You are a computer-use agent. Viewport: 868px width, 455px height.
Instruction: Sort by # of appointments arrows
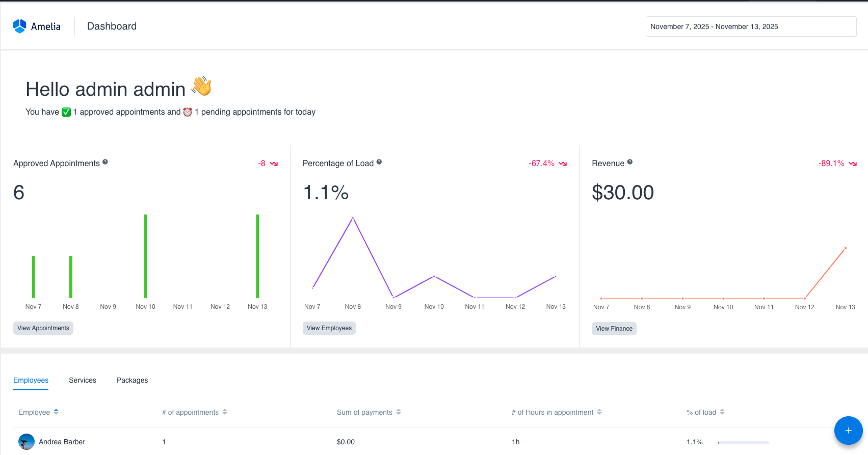tap(225, 412)
